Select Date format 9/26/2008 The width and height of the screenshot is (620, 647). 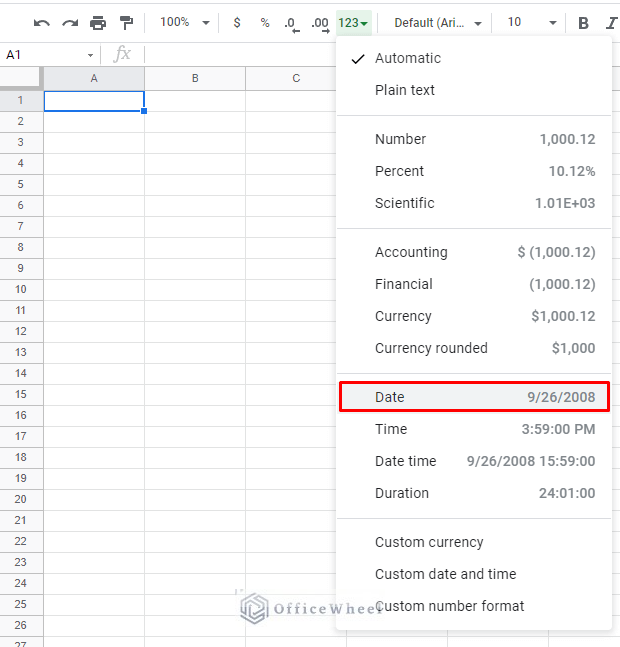pyautogui.click(x=474, y=397)
